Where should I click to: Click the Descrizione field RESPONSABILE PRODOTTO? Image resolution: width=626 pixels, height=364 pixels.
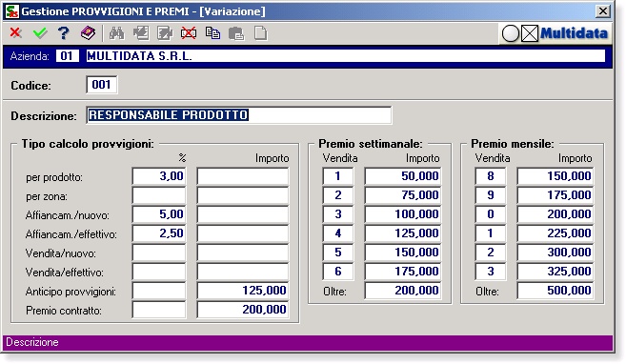(239, 115)
